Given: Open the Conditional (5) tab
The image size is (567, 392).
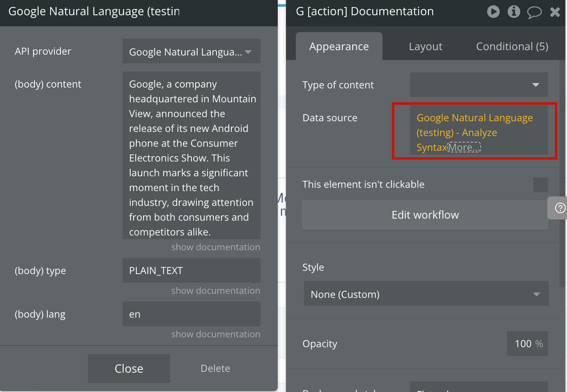Looking at the screenshot, I should (x=512, y=47).
